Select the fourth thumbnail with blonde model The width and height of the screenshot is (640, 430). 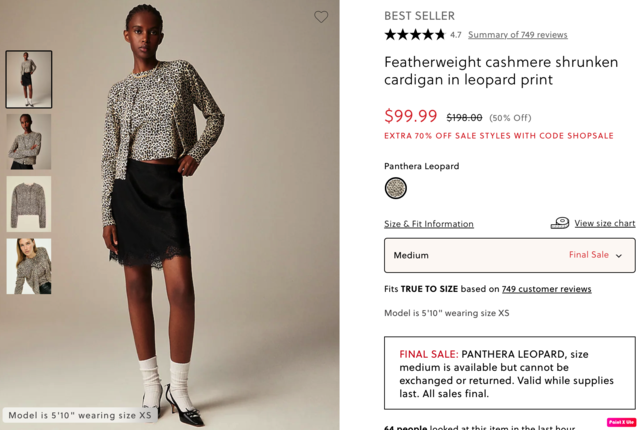pos(29,266)
